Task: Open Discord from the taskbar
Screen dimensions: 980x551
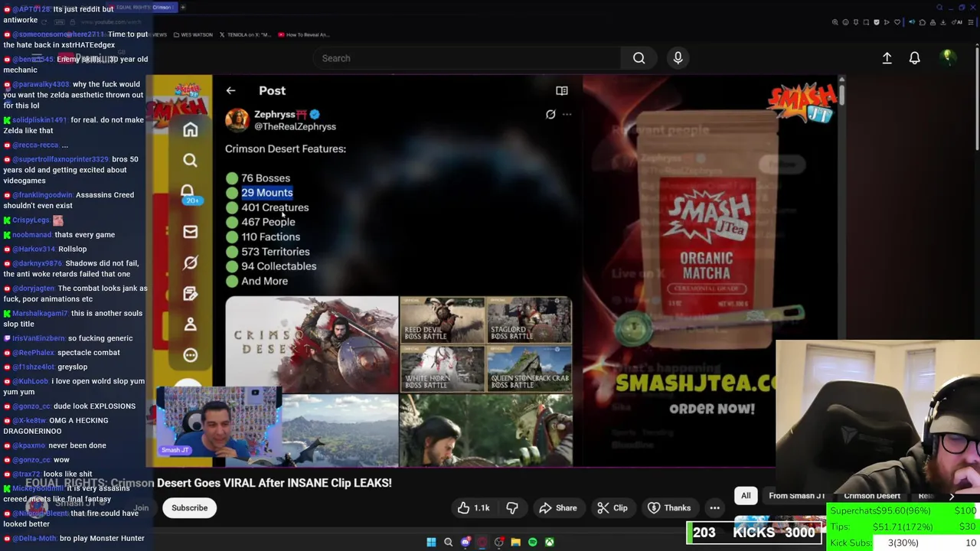Action: point(465,543)
